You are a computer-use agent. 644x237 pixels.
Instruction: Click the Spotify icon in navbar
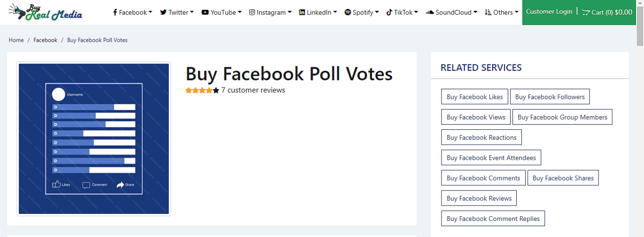348,12
